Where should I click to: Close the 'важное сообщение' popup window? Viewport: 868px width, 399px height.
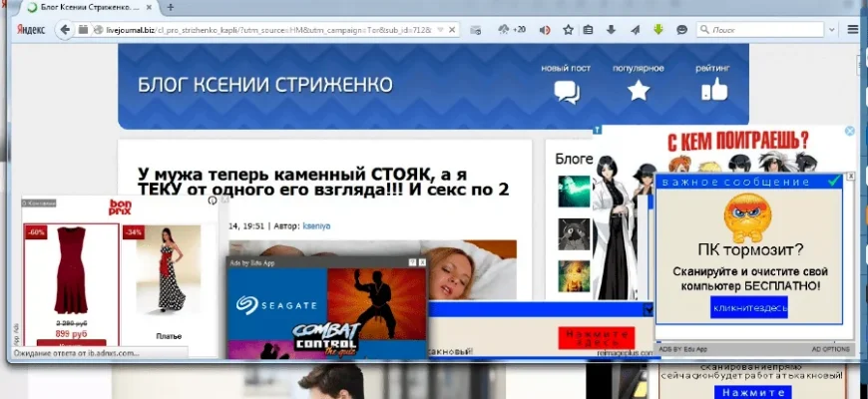click(x=851, y=181)
